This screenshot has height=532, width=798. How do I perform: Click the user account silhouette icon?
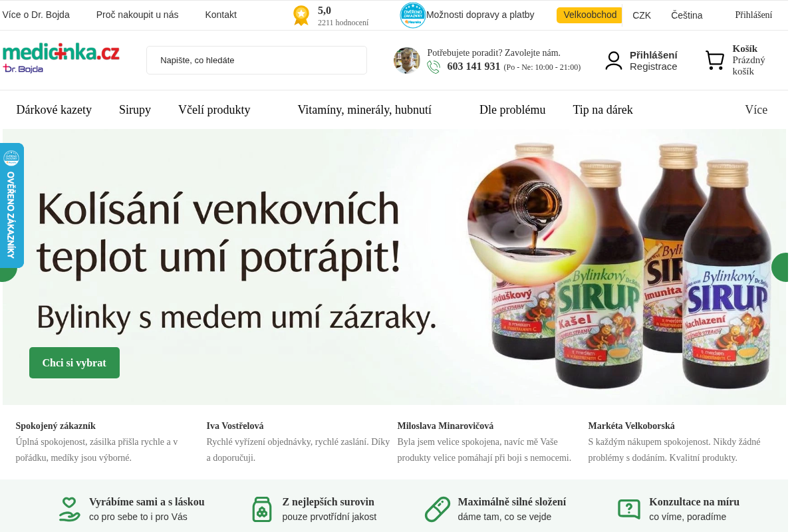click(614, 61)
